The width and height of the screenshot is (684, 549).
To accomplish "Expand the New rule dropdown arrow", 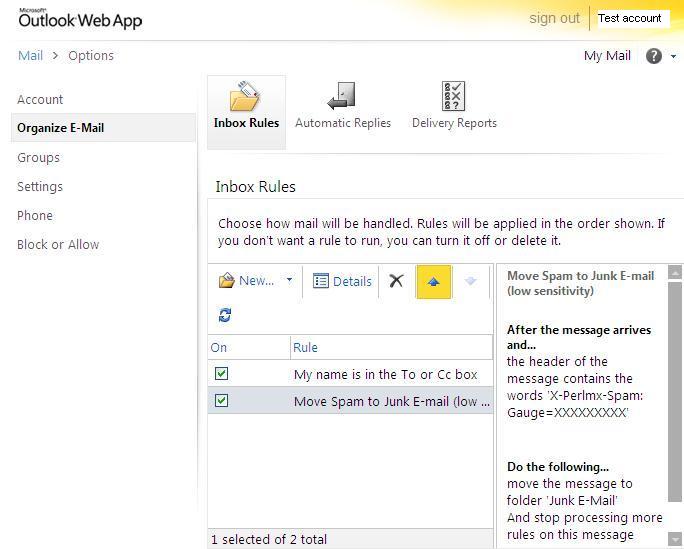I will [290, 281].
